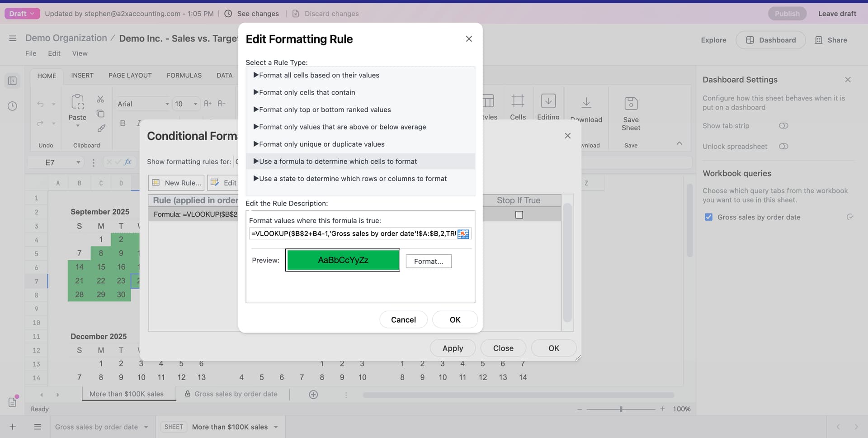The height and width of the screenshot is (438, 868).
Task: Click the Save Sheet icon
Action: click(x=631, y=104)
